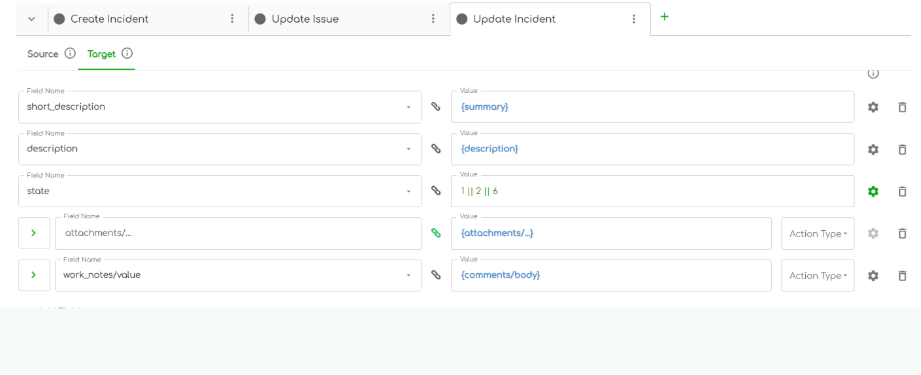The height and width of the screenshot is (375, 921).
Task: Open settings gear for description row
Action: (873, 149)
